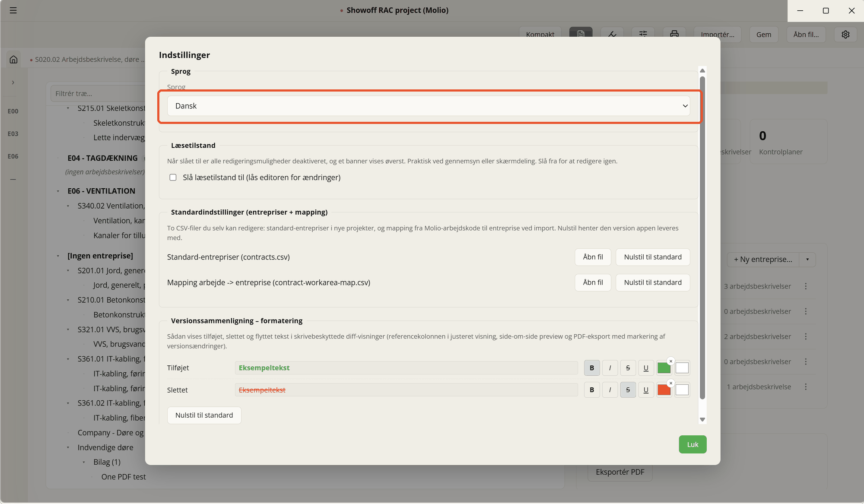Reset contract-workarea-map.csv with Nulstil til standard
Viewport: 864px width, 504px height.
pyautogui.click(x=653, y=282)
